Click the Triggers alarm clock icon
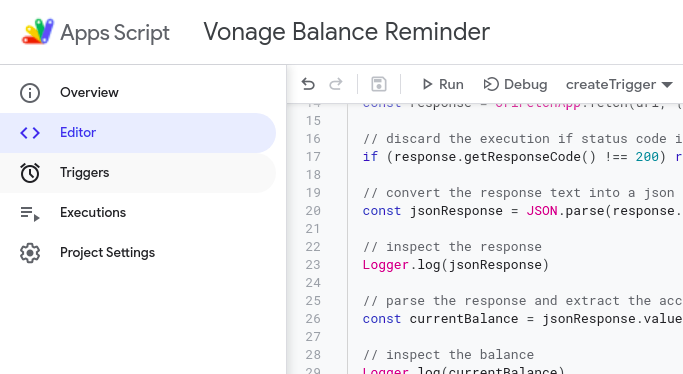Viewport: 683px width, 374px height. [x=30, y=173]
